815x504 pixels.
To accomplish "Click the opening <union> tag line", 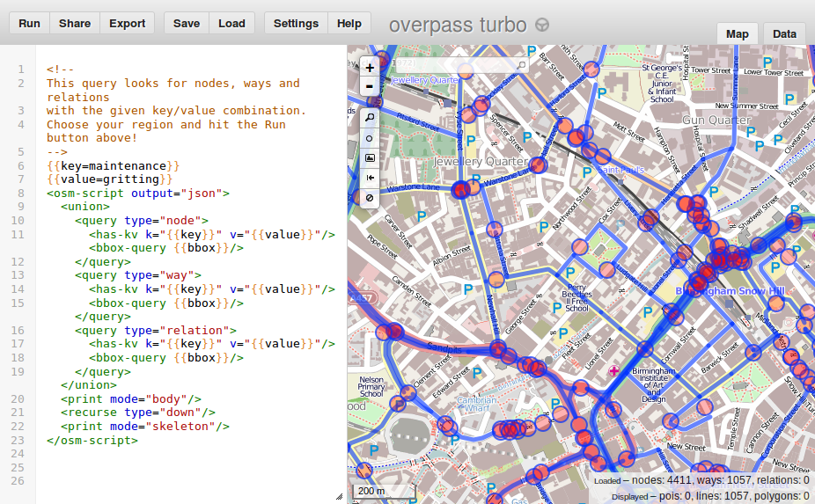I will (x=85, y=207).
